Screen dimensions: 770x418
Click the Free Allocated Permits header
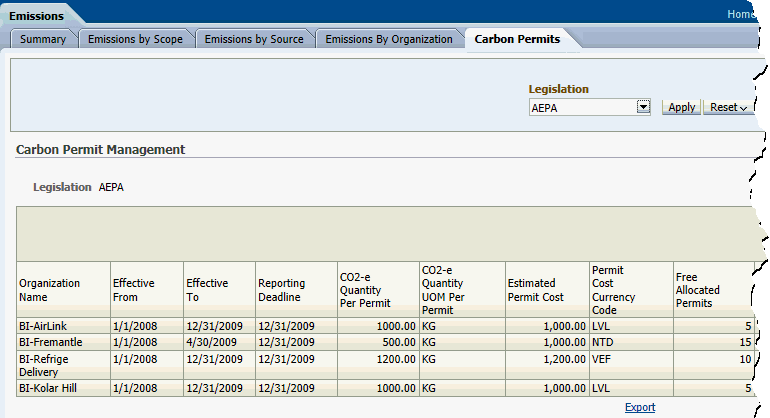714,290
